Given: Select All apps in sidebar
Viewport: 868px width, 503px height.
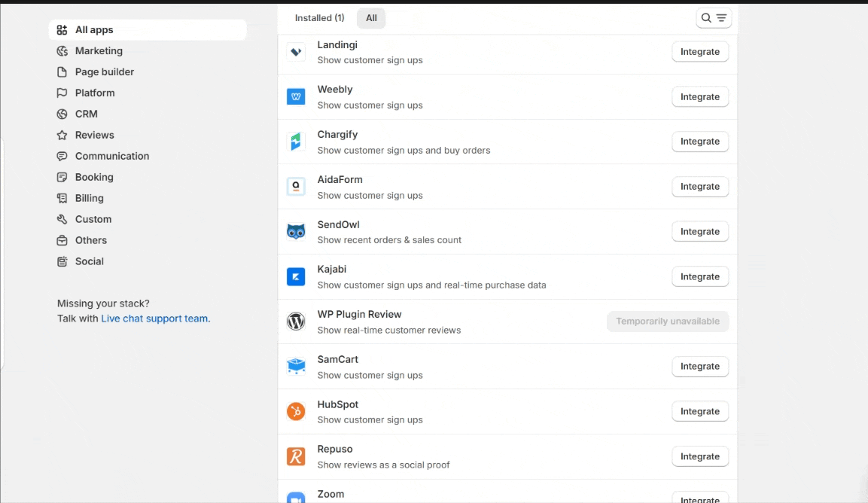Looking at the screenshot, I should [x=148, y=30].
